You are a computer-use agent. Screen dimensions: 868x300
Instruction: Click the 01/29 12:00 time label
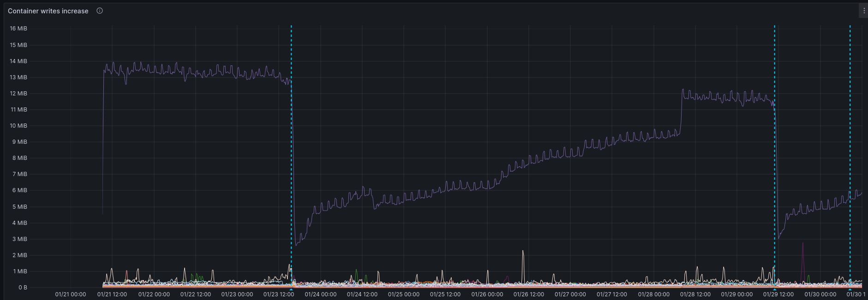pos(778,294)
